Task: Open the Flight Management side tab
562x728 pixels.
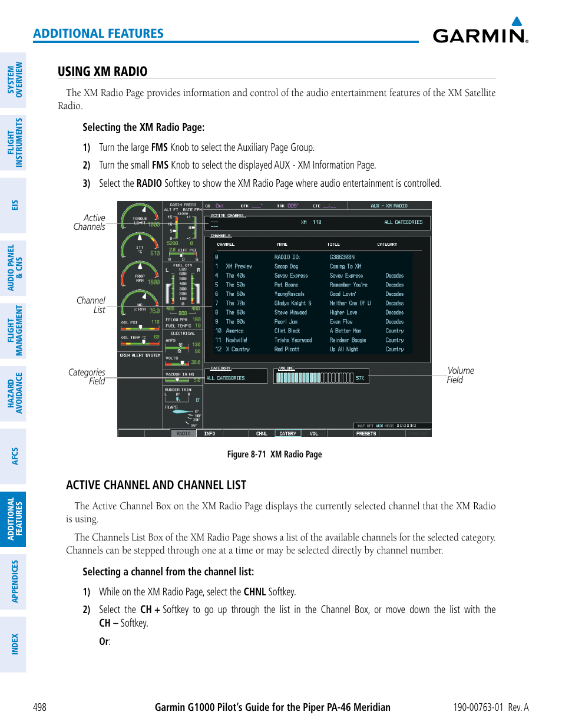Action: 13,330
